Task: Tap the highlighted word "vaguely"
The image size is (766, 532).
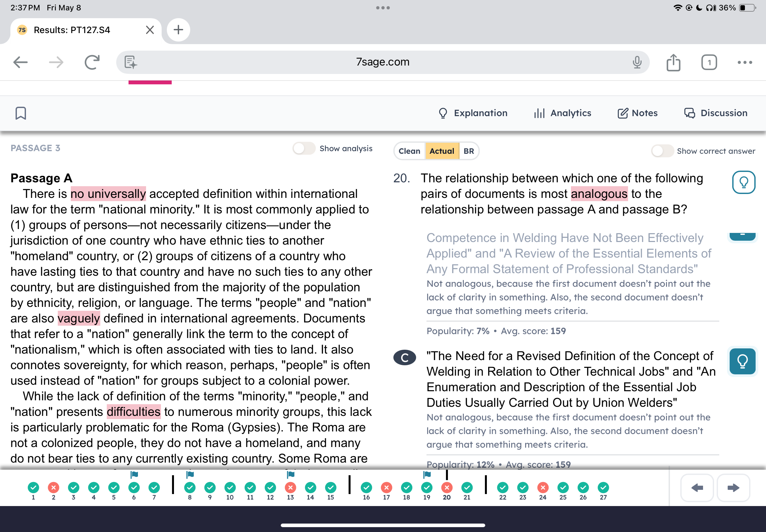Action: [79, 318]
